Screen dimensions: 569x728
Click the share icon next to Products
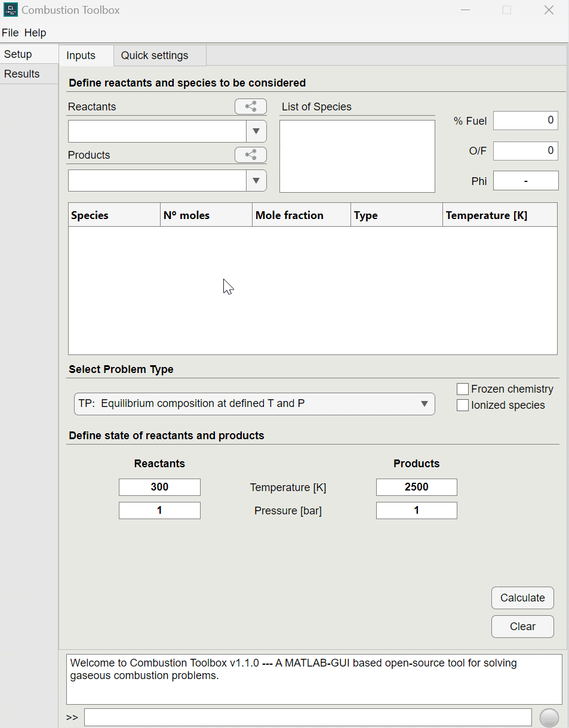250,155
